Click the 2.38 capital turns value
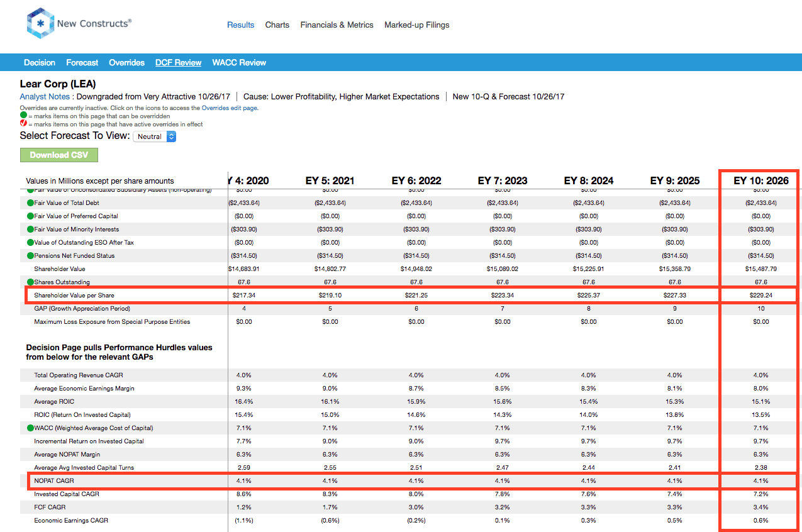This screenshot has width=802, height=532. pyautogui.click(x=761, y=467)
